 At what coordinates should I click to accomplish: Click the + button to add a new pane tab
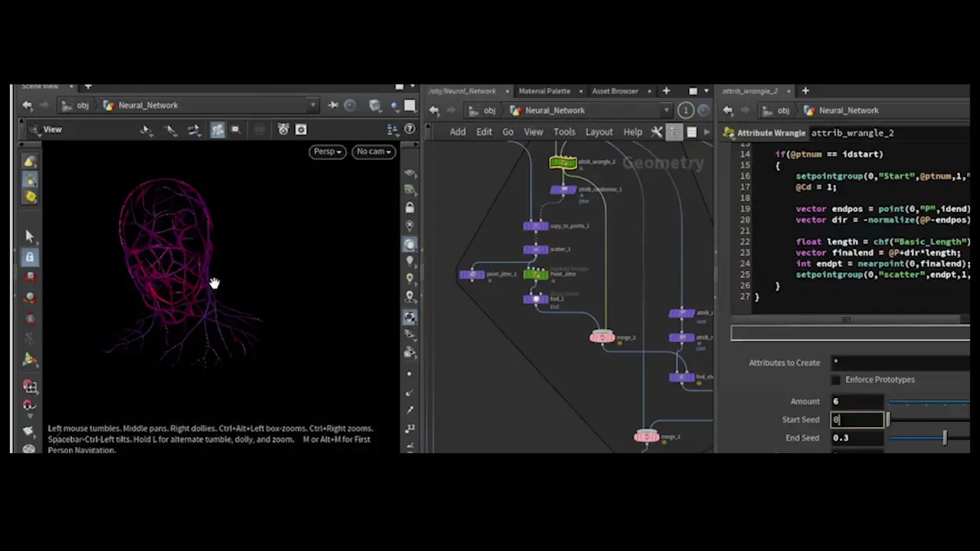click(x=665, y=91)
